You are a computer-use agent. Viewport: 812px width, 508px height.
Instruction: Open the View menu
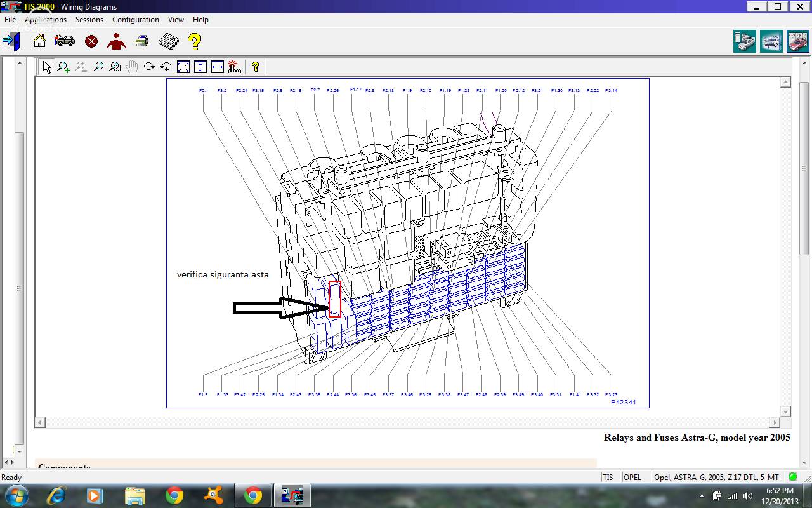pos(176,20)
